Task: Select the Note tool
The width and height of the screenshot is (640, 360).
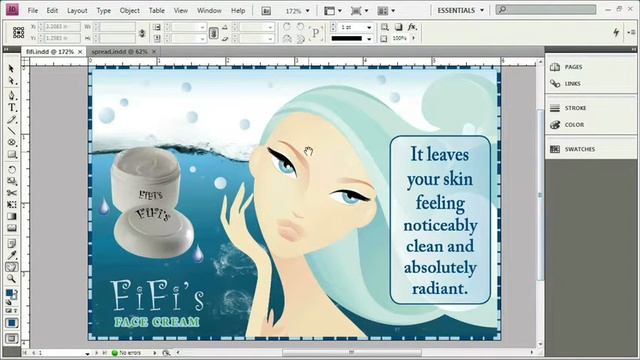Action: (x=11, y=243)
